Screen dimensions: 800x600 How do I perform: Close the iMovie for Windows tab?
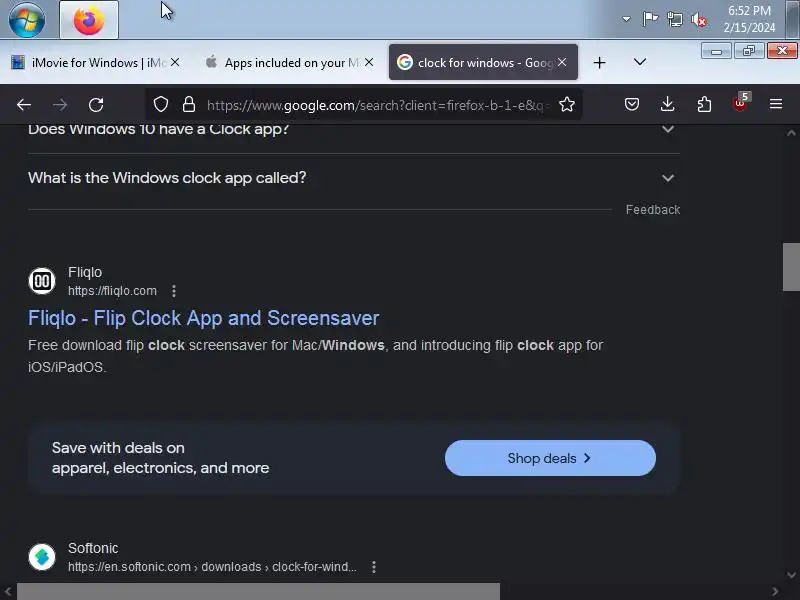tap(175, 62)
